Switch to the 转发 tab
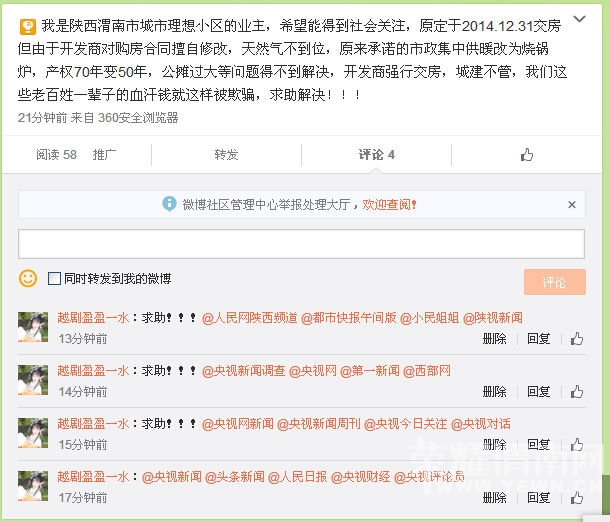Screen dimensions: 610x522 (226, 155)
